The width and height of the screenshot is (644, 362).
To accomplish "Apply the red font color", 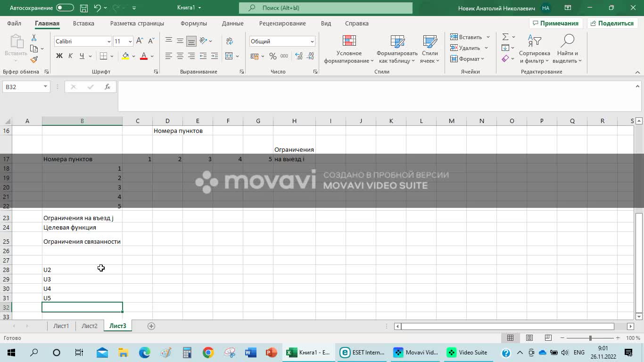I will click(x=144, y=56).
